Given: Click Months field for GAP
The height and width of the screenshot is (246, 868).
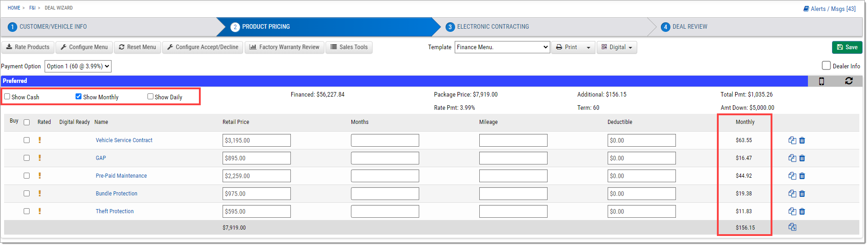Looking at the screenshot, I should pyautogui.click(x=385, y=158).
